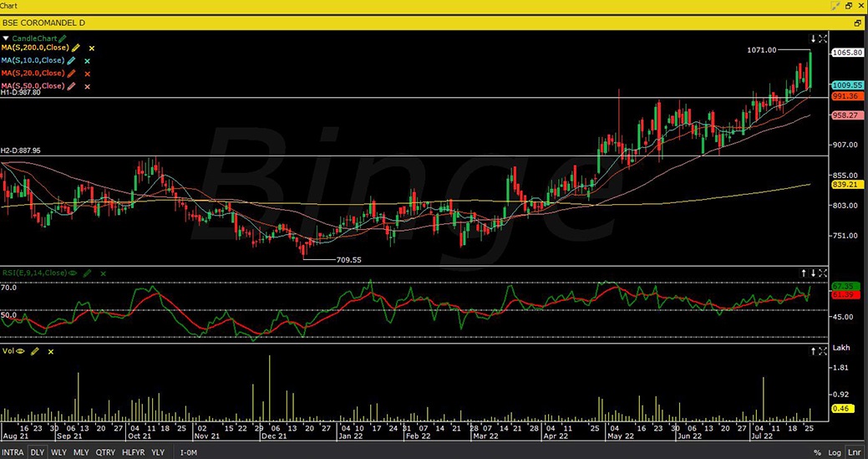
Task: Select the H2-D:887.95 horizontal line label
Action: click(x=21, y=150)
